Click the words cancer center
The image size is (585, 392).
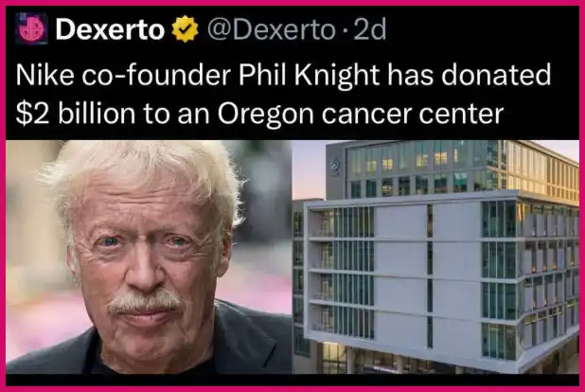[413, 115]
